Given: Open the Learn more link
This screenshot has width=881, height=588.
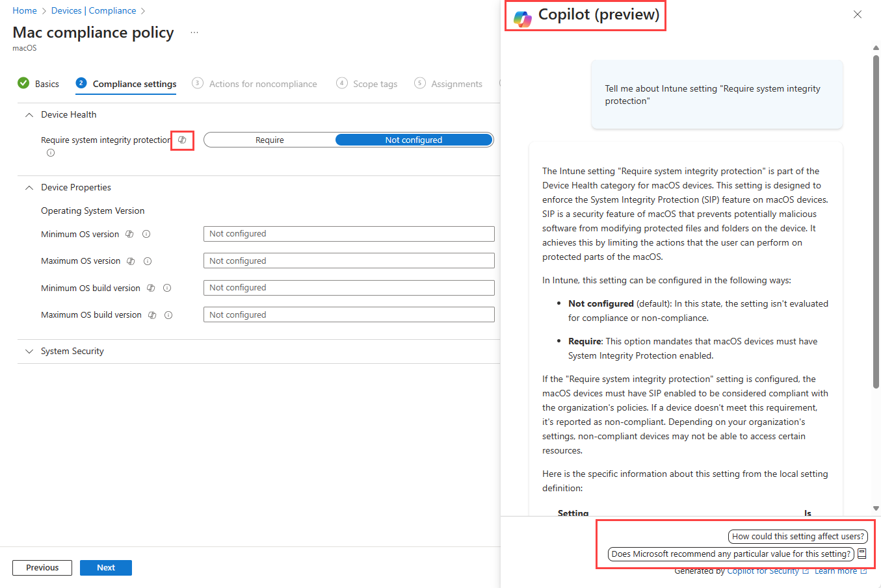Looking at the screenshot, I should [841, 571].
